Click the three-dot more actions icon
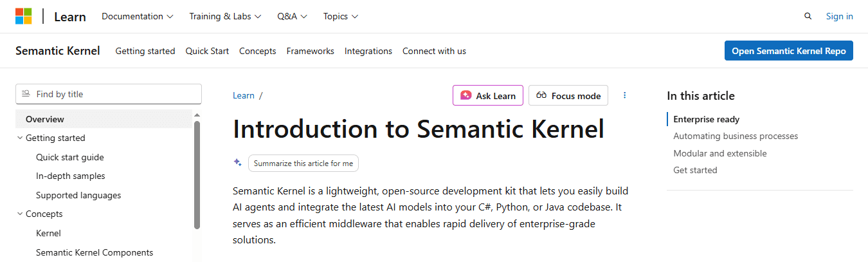The image size is (868, 262). point(624,95)
